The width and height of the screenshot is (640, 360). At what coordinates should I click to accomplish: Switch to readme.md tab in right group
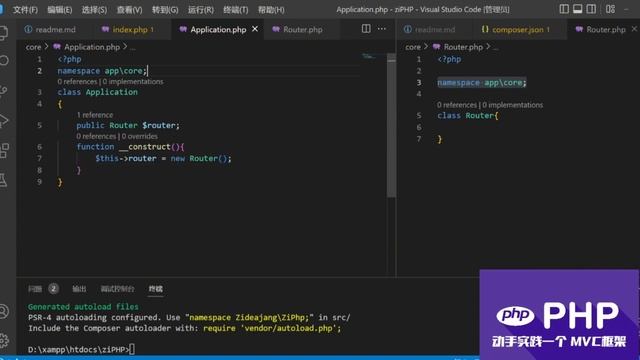[435, 29]
